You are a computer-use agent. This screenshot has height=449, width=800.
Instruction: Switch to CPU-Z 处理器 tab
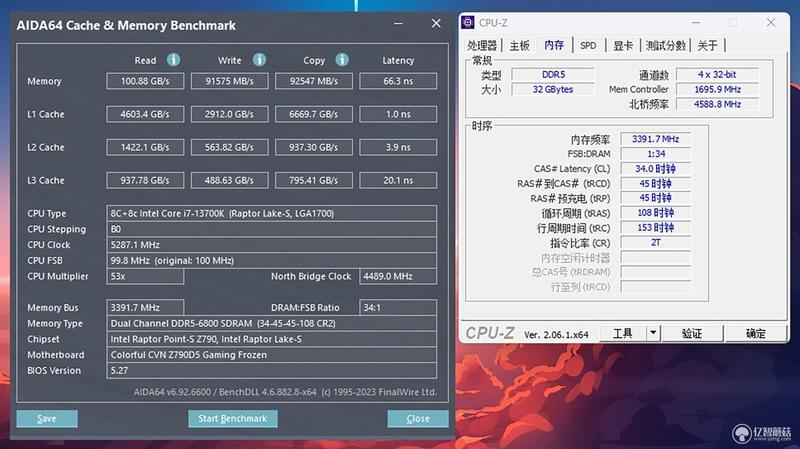pyautogui.click(x=482, y=45)
